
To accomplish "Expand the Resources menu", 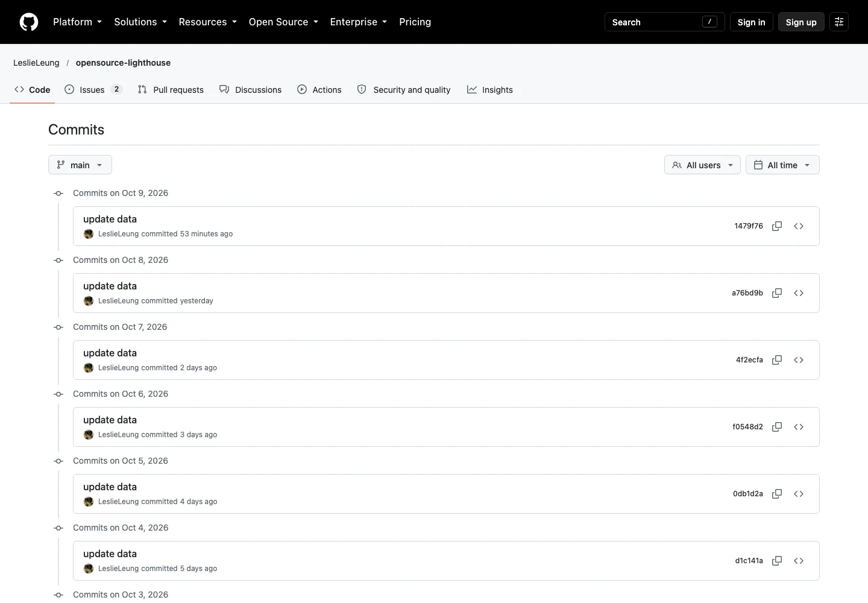I will [x=208, y=22].
